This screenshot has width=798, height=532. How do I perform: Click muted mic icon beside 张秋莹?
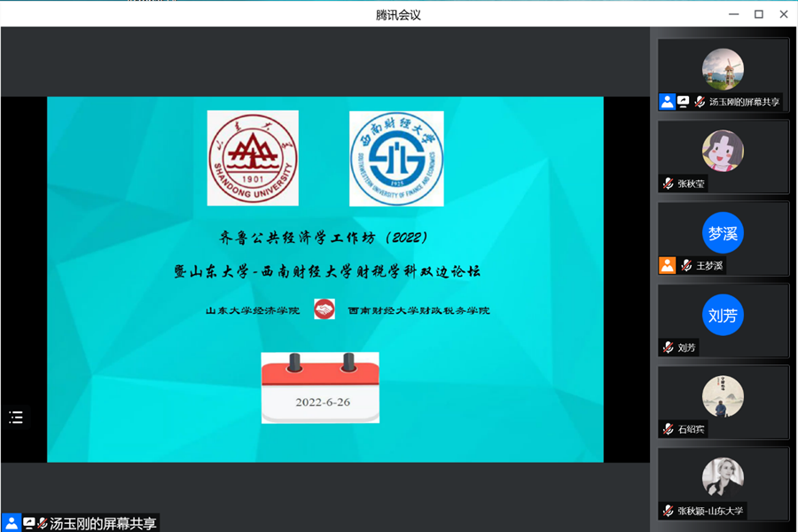pyautogui.click(x=669, y=184)
